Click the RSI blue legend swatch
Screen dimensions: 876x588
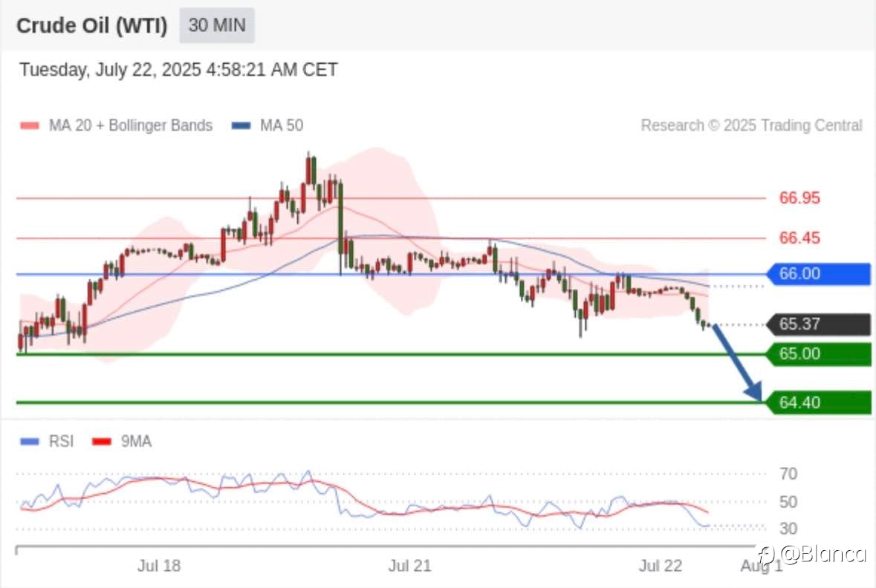pos(29,442)
